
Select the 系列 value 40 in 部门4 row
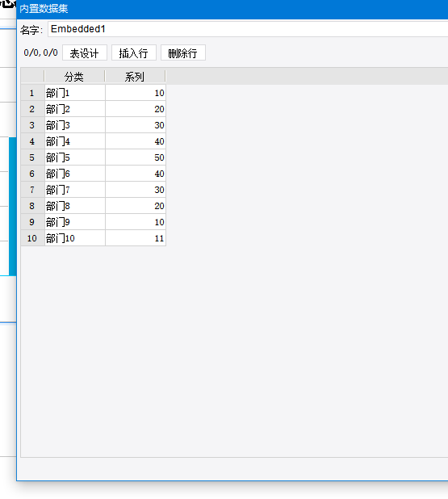click(x=136, y=141)
